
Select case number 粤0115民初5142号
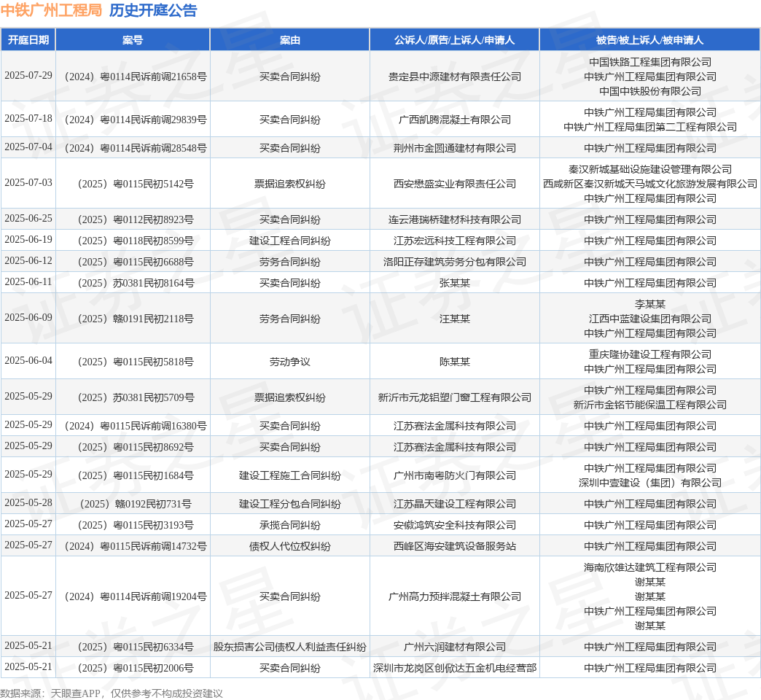click(136, 184)
